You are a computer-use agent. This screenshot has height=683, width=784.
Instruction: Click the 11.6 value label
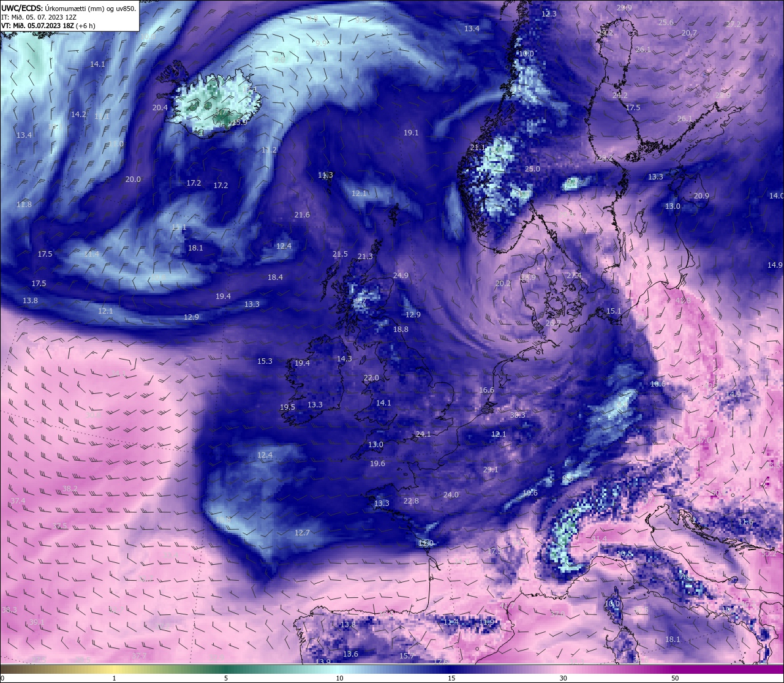click(745, 522)
